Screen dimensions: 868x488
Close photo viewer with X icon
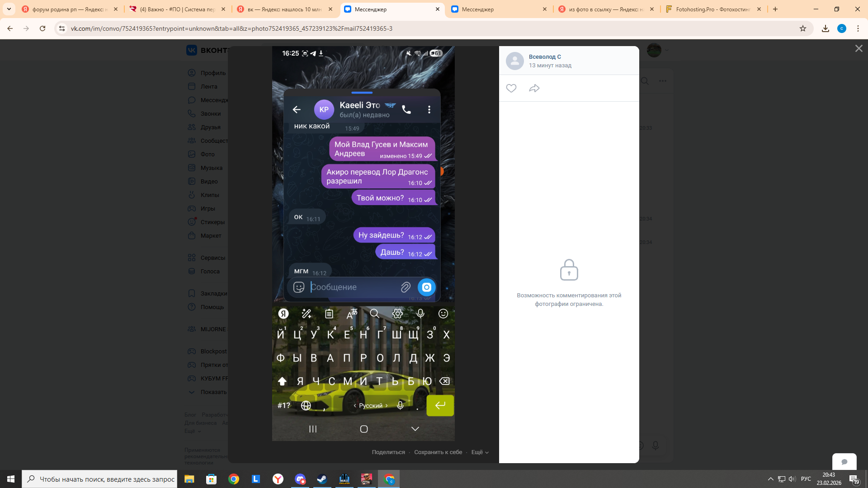coord(859,48)
